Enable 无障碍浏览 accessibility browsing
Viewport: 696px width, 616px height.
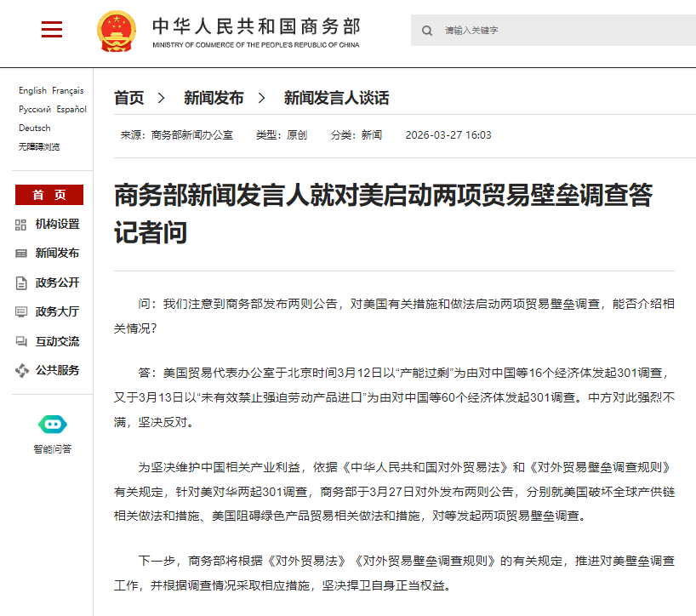39,146
